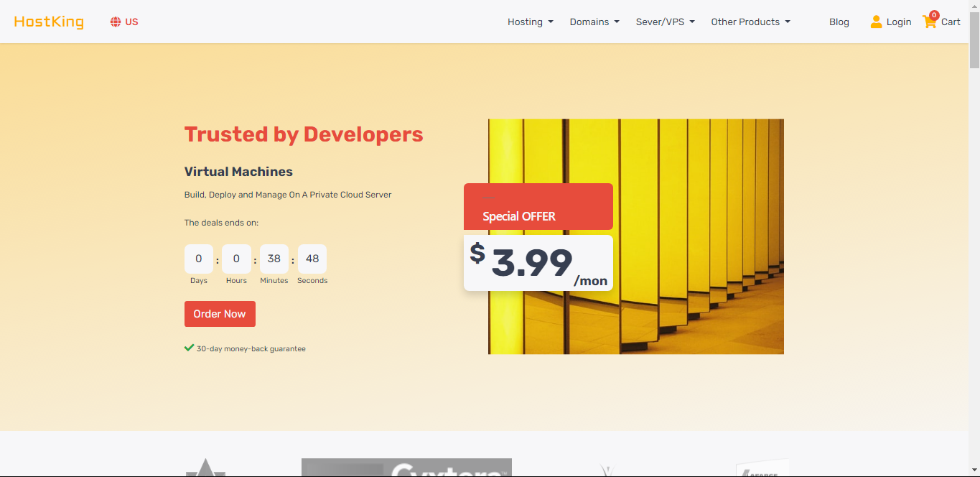
Task: Open the Sever/VPS dropdown
Action: pos(665,22)
